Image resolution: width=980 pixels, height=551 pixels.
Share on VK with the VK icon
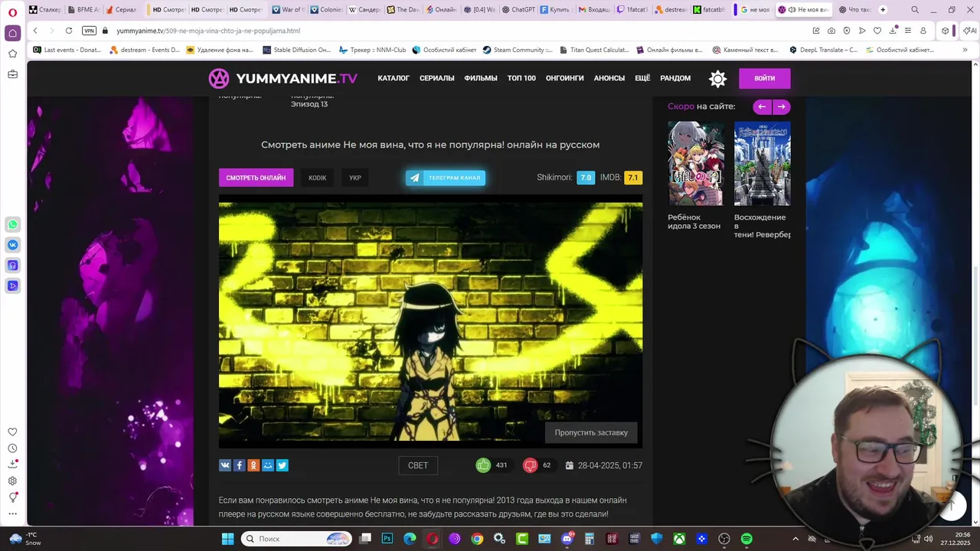pyautogui.click(x=225, y=465)
